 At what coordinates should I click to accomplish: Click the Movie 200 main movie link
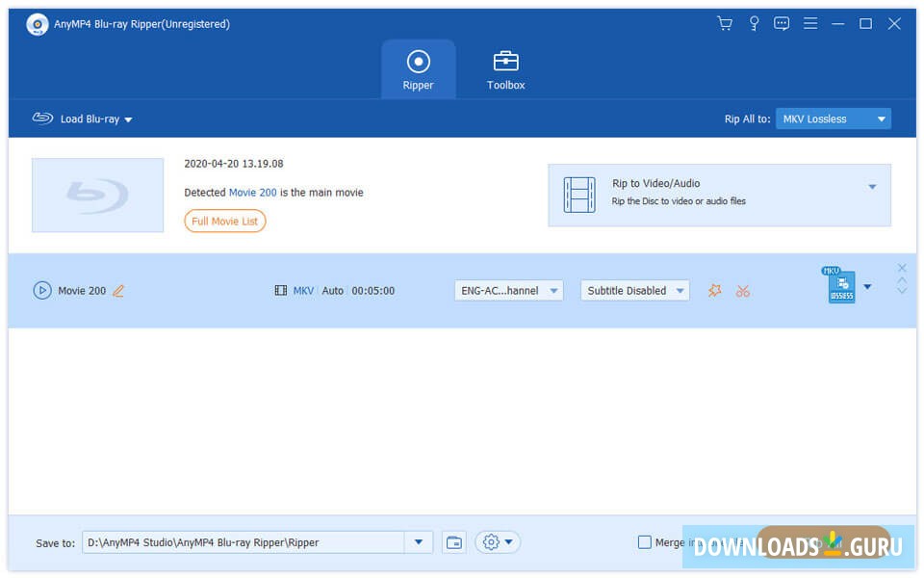coord(252,193)
